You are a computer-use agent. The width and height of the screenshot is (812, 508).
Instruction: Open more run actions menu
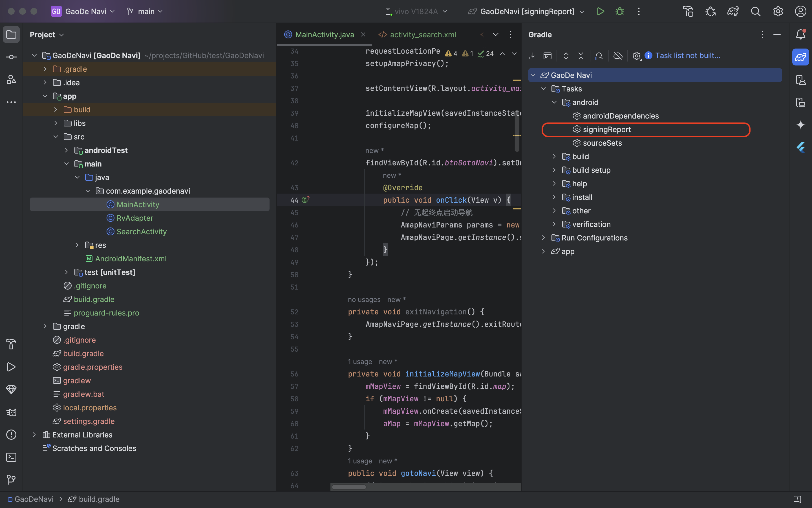coord(639,11)
